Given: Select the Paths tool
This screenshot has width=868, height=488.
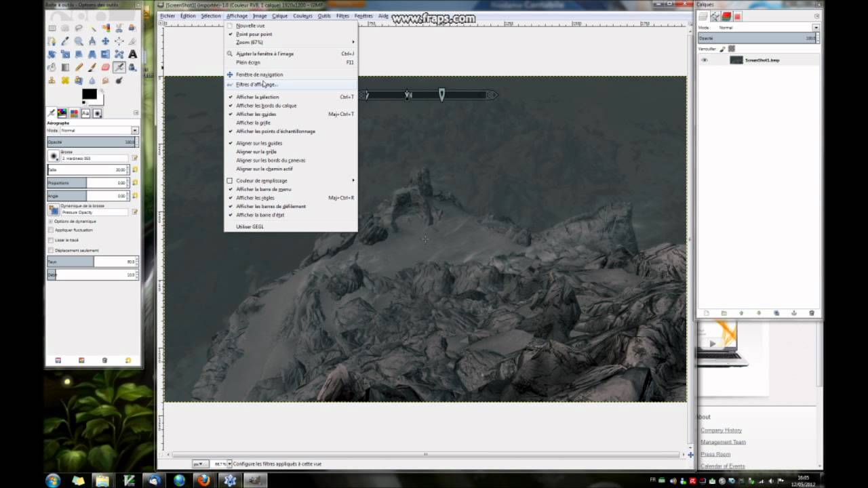Looking at the screenshot, I should pyautogui.click(x=52, y=41).
